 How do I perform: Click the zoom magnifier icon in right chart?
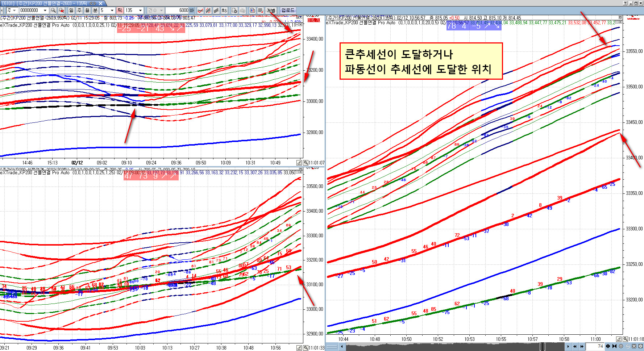pos(625,339)
